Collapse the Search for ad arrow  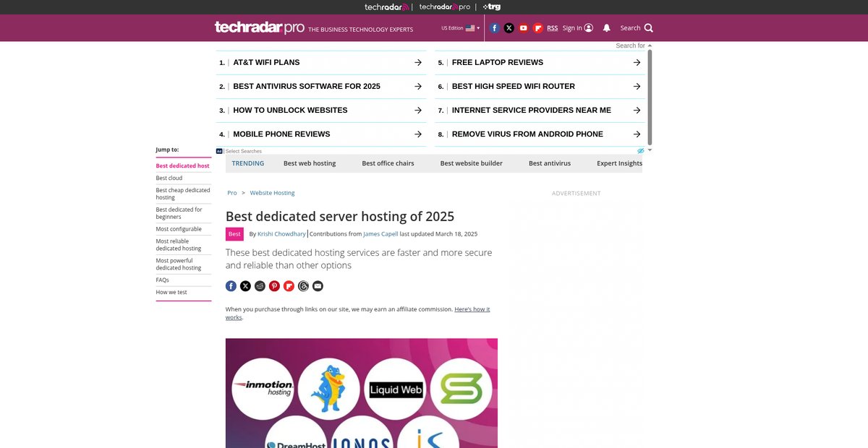pos(650,46)
